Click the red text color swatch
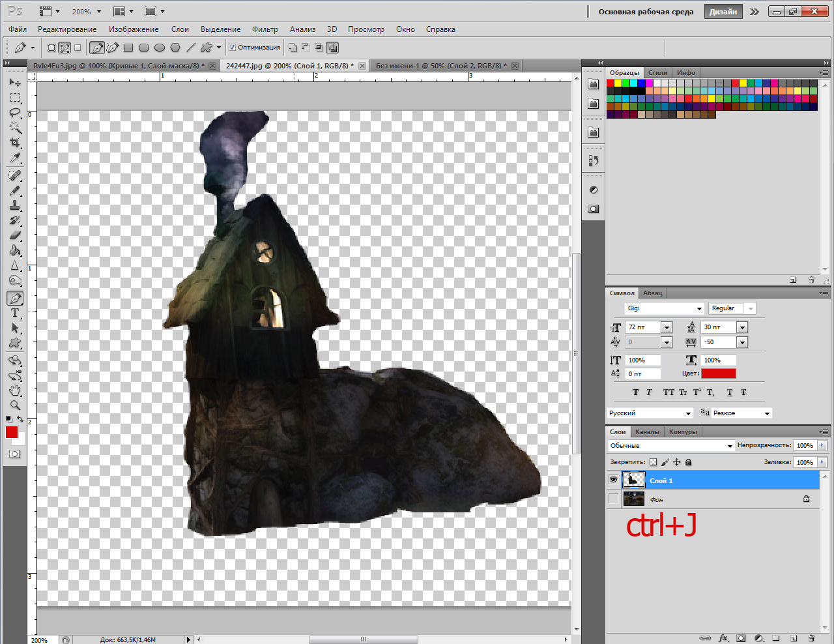The image size is (834, 644). [719, 373]
